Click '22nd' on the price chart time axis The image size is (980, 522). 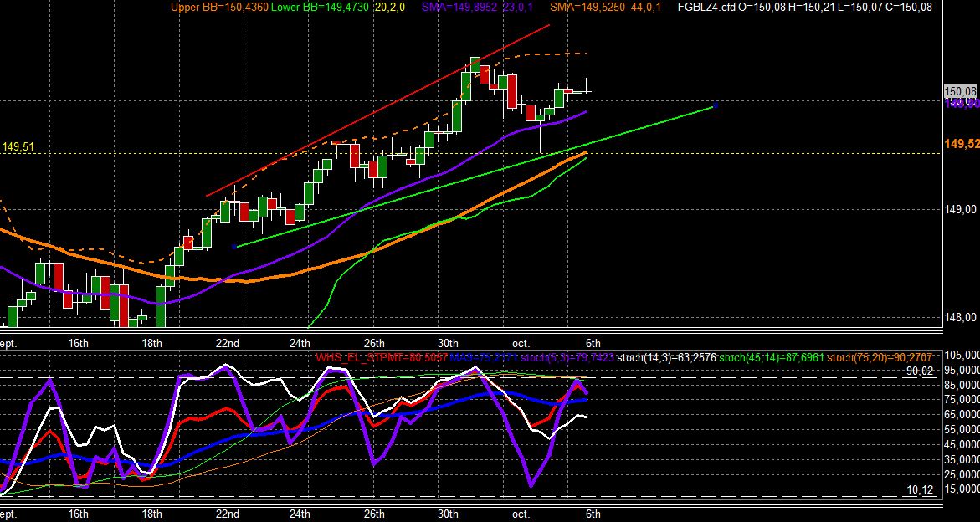click(x=228, y=344)
